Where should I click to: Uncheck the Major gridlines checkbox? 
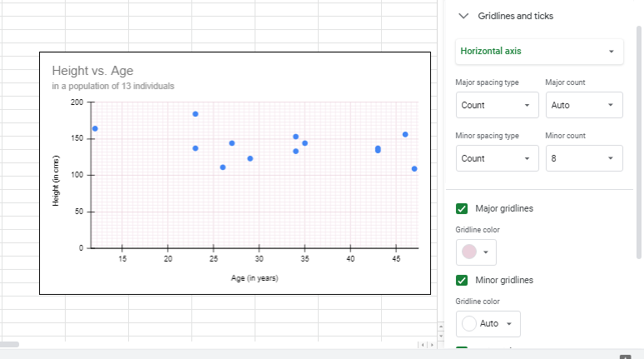pyautogui.click(x=462, y=208)
